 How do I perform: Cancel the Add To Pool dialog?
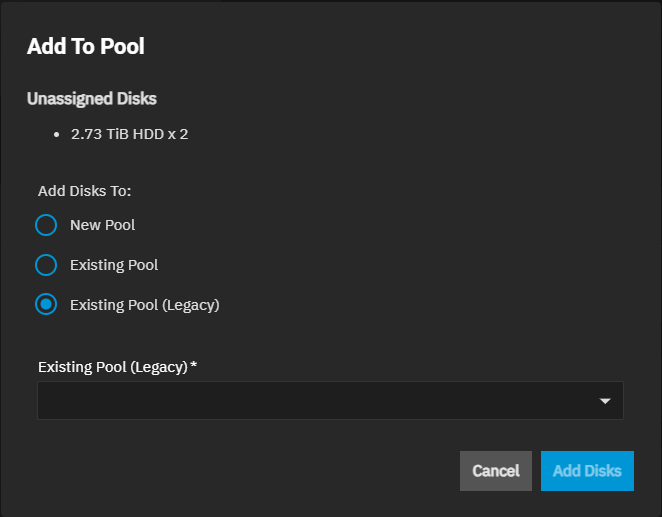tap(496, 471)
